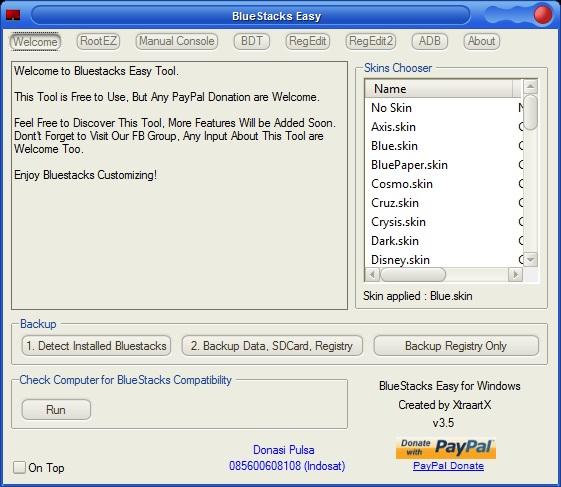
Task: Go to the ADB tab
Action: tap(430, 41)
